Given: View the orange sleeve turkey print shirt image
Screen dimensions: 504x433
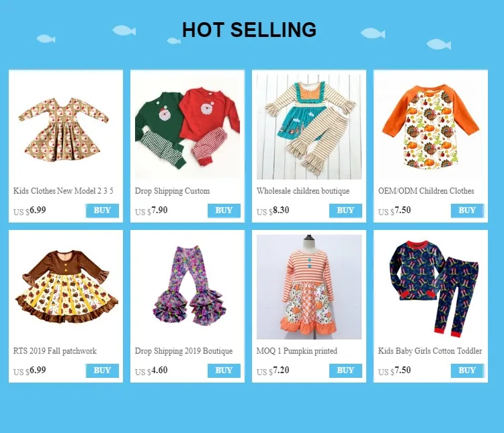Looking at the screenshot, I should point(431,127).
